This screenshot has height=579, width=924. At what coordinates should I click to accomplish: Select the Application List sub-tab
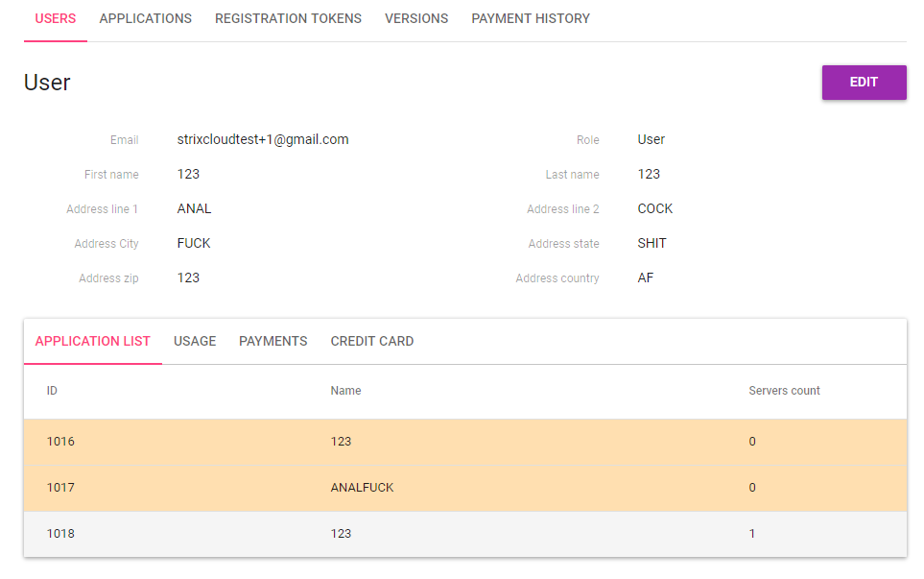pos(93,342)
